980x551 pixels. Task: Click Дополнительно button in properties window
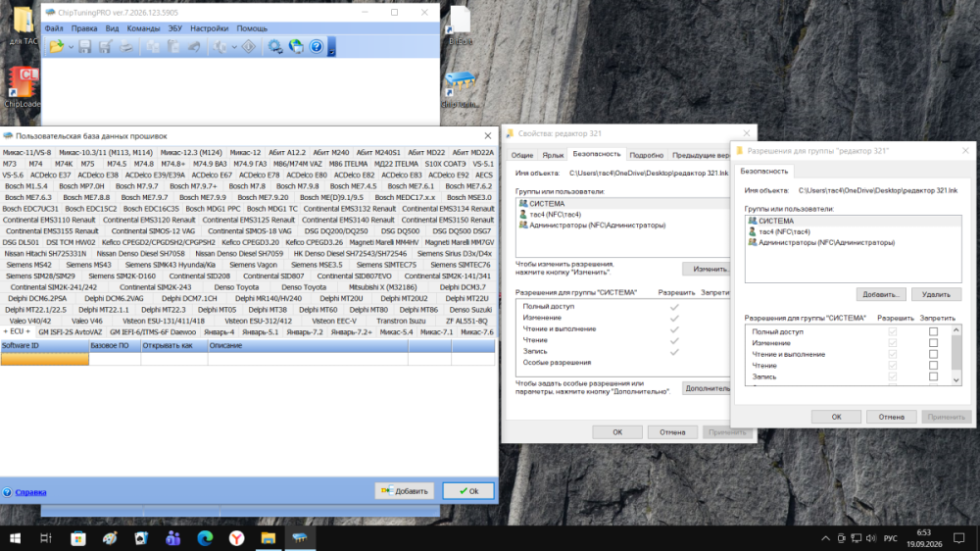point(707,388)
